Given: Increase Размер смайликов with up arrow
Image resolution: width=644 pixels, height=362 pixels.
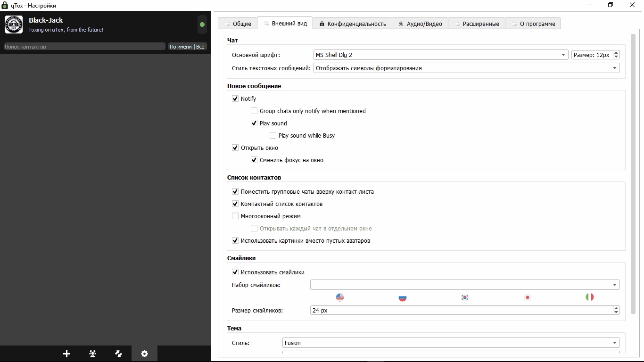Looking at the screenshot, I should tap(616, 308).
